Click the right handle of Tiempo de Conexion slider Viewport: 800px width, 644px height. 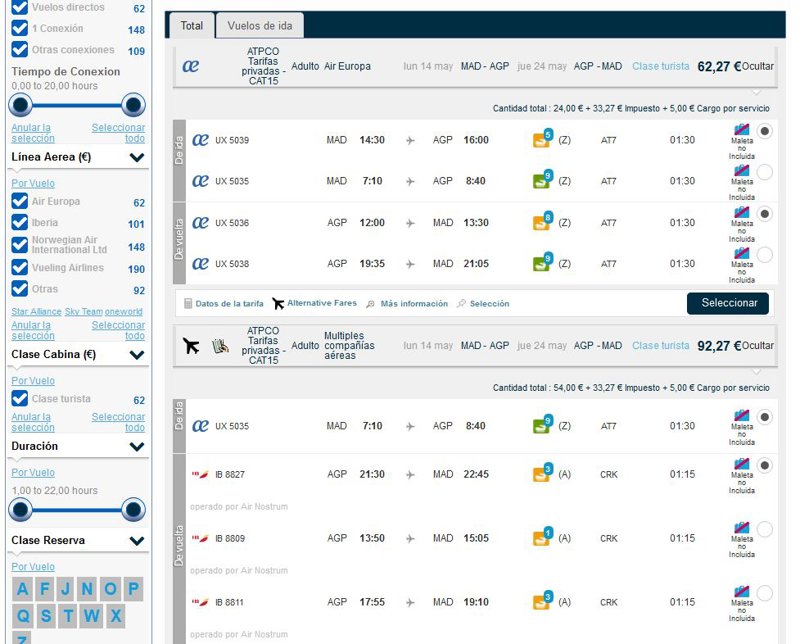point(133,104)
